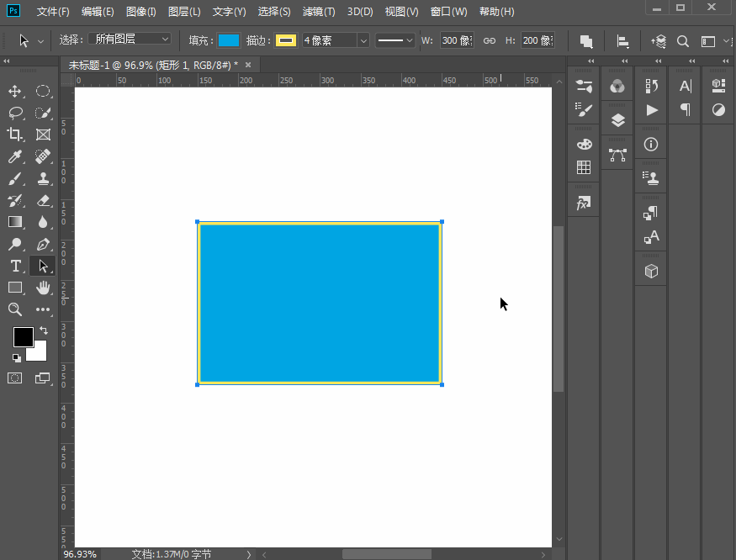Click the yellow stroke color swatch
Viewport: 736px width, 560px height.
click(286, 41)
